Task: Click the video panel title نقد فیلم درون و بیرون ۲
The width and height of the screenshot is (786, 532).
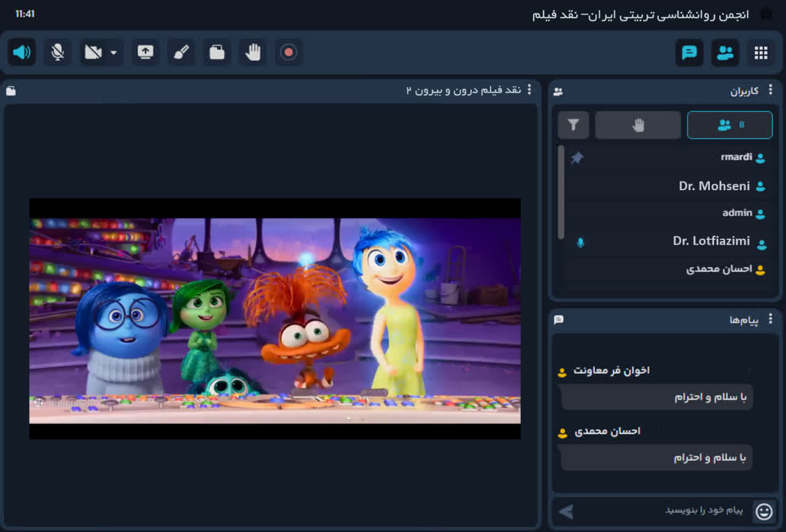Action: [x=464, y=90]
